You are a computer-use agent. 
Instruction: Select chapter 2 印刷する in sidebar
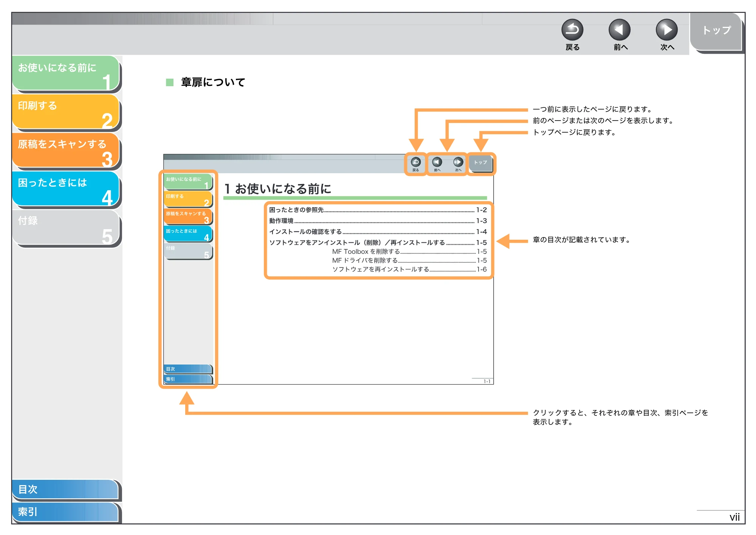pyautogui.click(x=66, y=112)
